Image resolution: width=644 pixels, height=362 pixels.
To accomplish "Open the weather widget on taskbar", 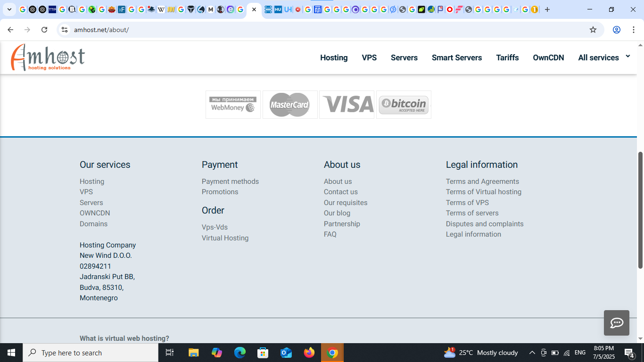I will pos(481,353).
